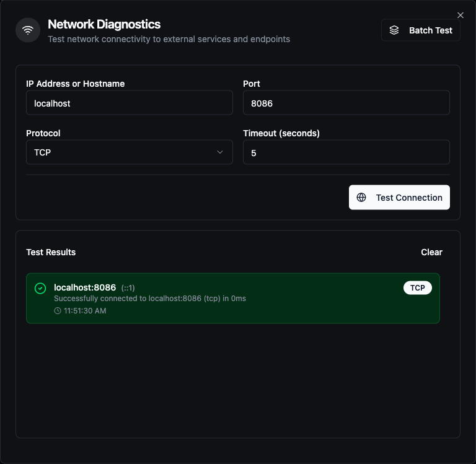Click the Protocol field label
Image resolution: width=476 pixels, height=464 pixels.
(x=43, y=133)
